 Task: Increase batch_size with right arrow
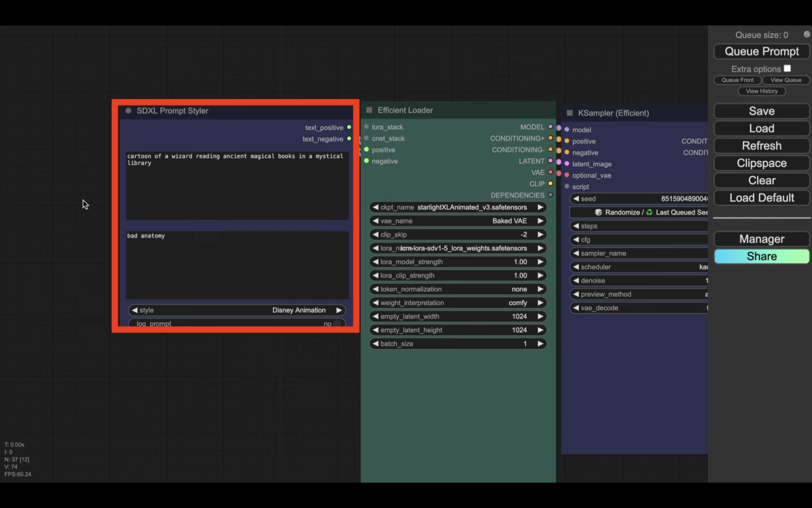tap(540, 344)
